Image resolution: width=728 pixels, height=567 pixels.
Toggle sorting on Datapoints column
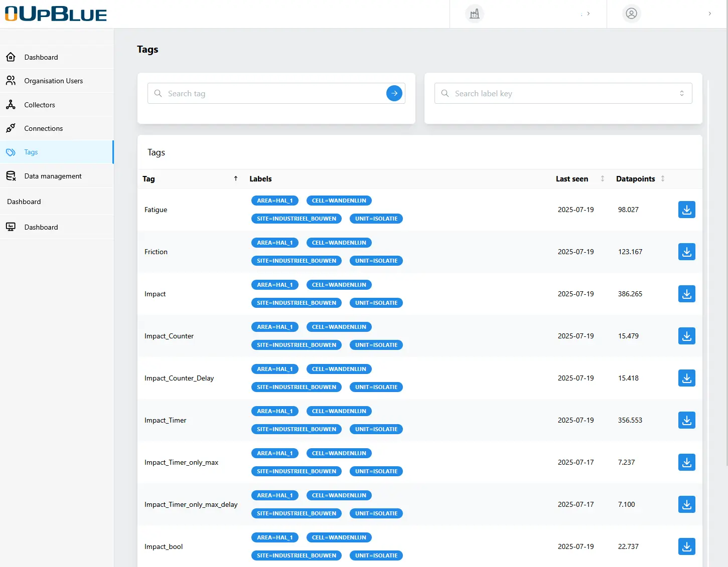662,179
